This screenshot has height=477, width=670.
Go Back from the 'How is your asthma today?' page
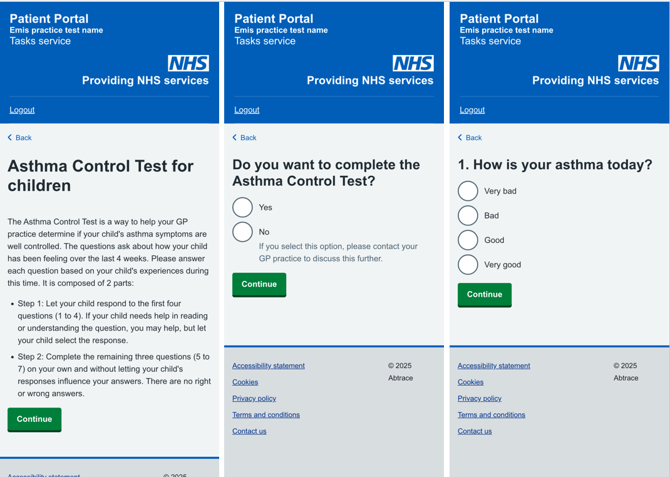pos(470,138)
